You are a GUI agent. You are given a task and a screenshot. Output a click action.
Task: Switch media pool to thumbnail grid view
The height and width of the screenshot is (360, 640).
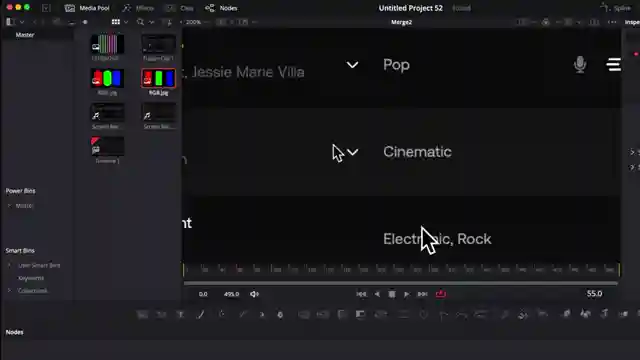click(116, 22)
